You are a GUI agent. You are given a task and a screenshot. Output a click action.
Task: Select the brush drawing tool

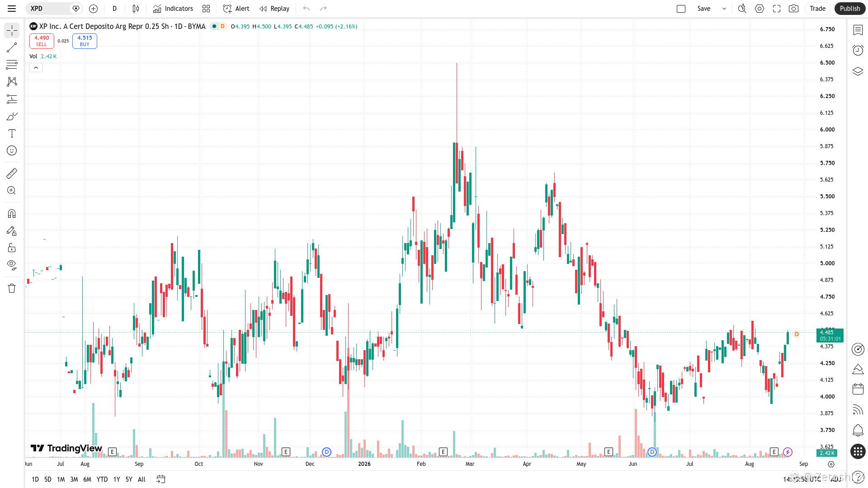click(x=12, y=116)
